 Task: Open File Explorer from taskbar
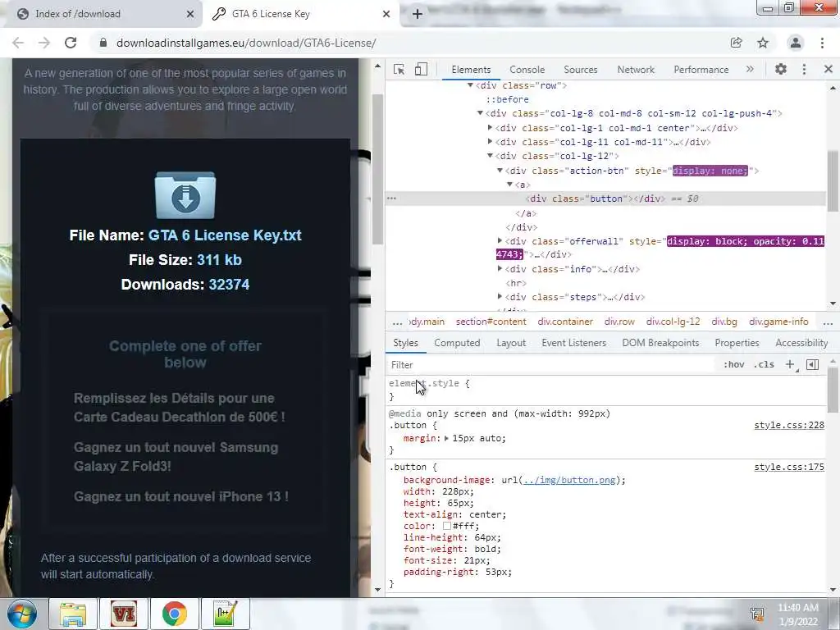[x=73, y=614]
